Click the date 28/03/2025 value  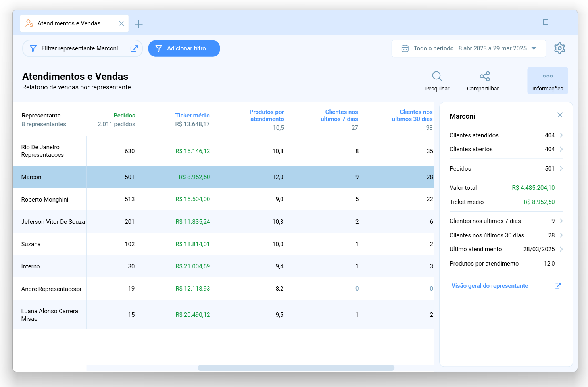539,249
